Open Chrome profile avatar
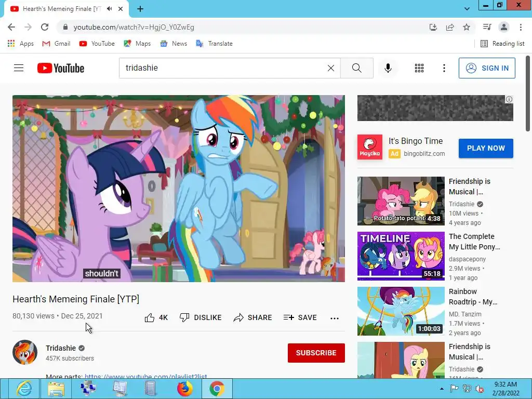The height and width of the screenshot is (399, 532). (504, 27)
